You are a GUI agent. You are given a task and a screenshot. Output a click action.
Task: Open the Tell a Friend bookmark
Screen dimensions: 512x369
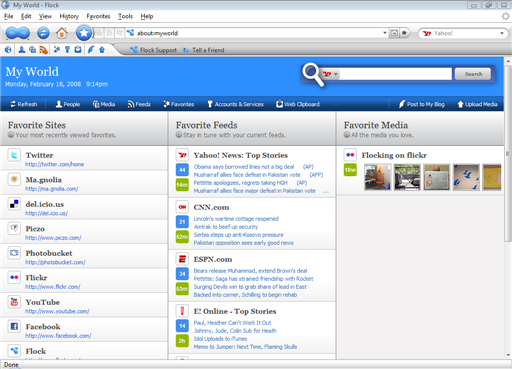click(204, 50)
